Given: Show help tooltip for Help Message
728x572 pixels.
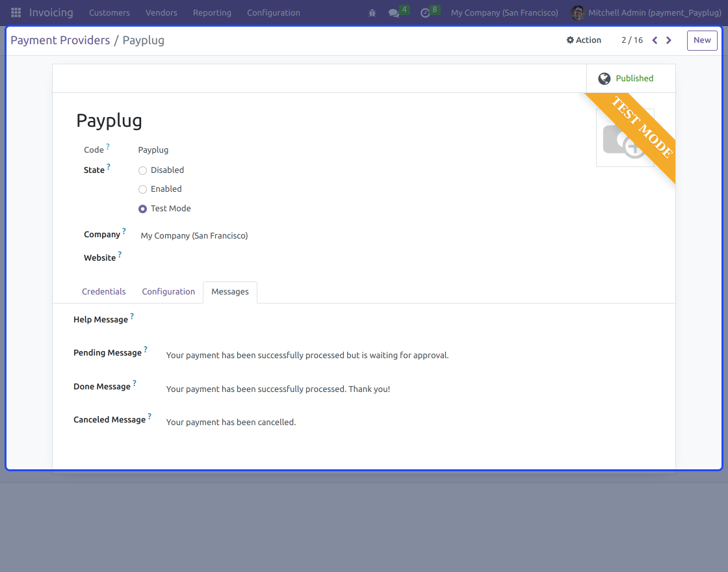Looking at the screenshot, I should point(132,316).
